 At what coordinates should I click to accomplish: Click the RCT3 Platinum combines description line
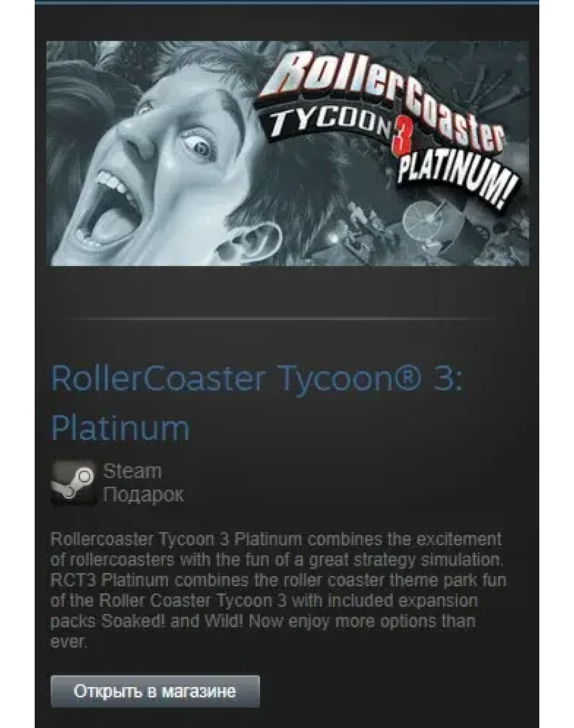[278, 581]
